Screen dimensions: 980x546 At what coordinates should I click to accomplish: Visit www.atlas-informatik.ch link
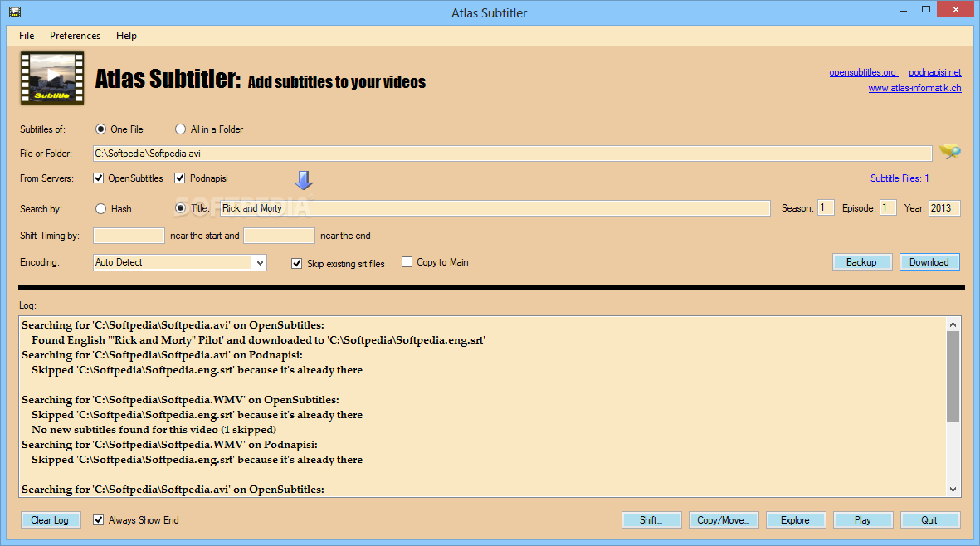tap(915, 88)
